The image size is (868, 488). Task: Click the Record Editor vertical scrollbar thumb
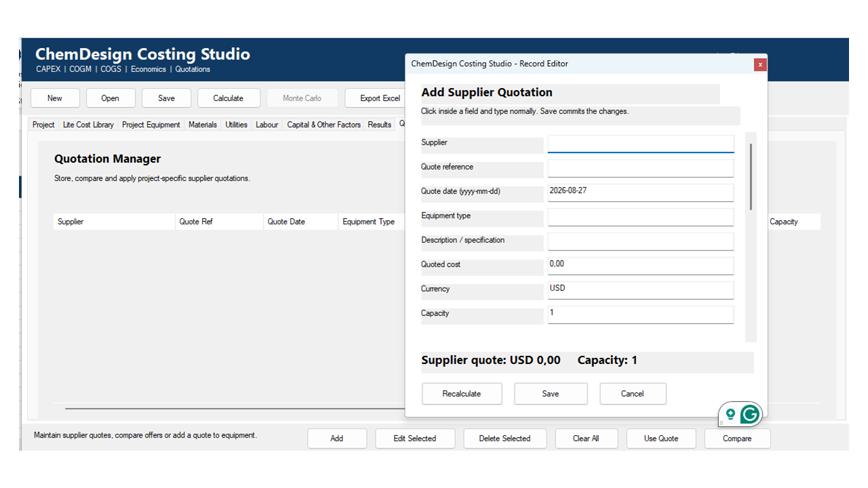[x=751, y=176]
